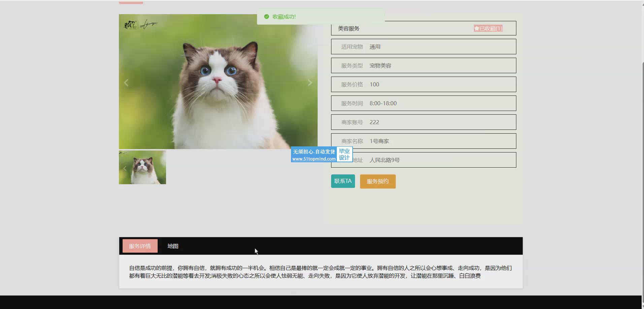
Task: Click the 美容服务 title text
Action: point(349,29)
